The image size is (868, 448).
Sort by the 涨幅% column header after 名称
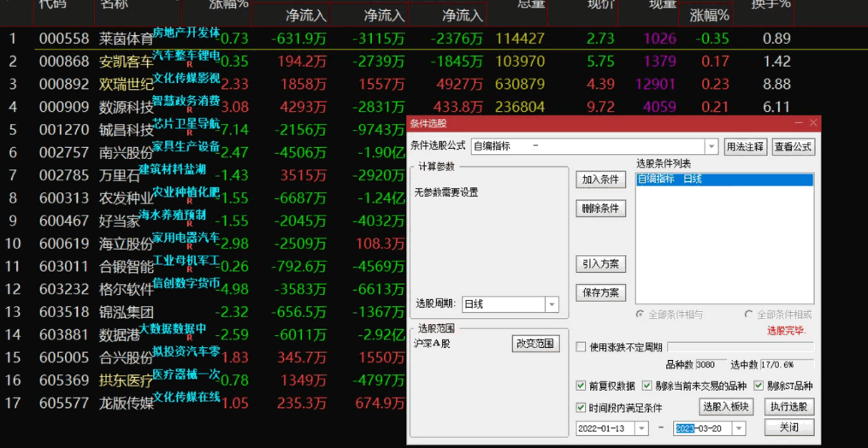point(228,3)
